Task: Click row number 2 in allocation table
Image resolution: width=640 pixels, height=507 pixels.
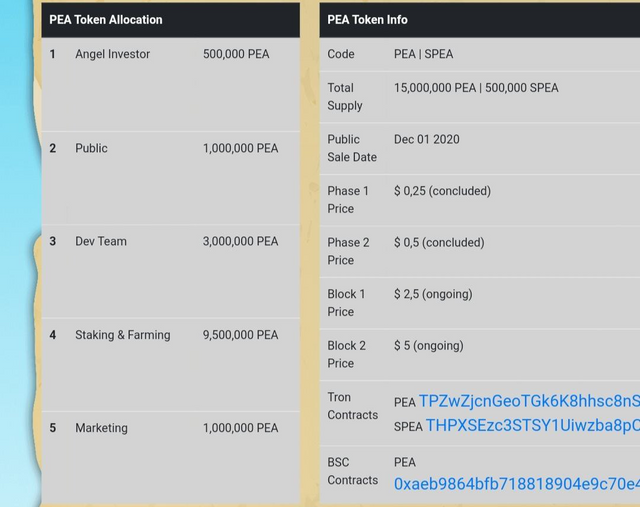Action: [x=53, y=148]
